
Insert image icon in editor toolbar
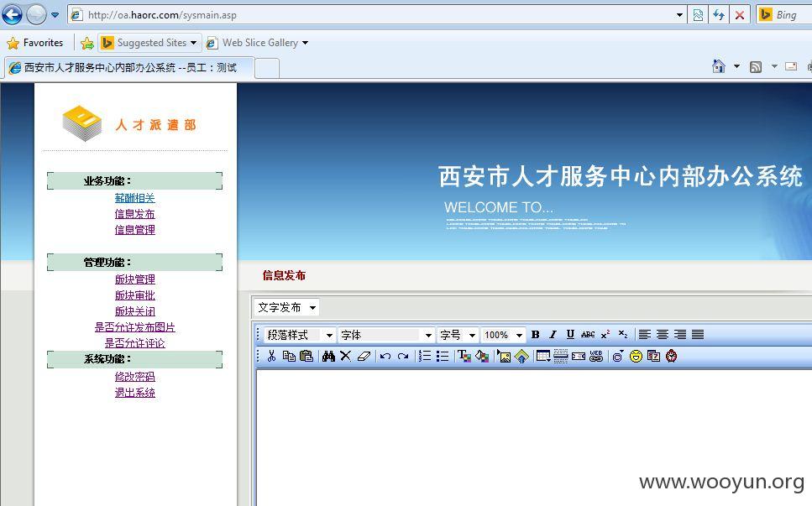(504, 356)
